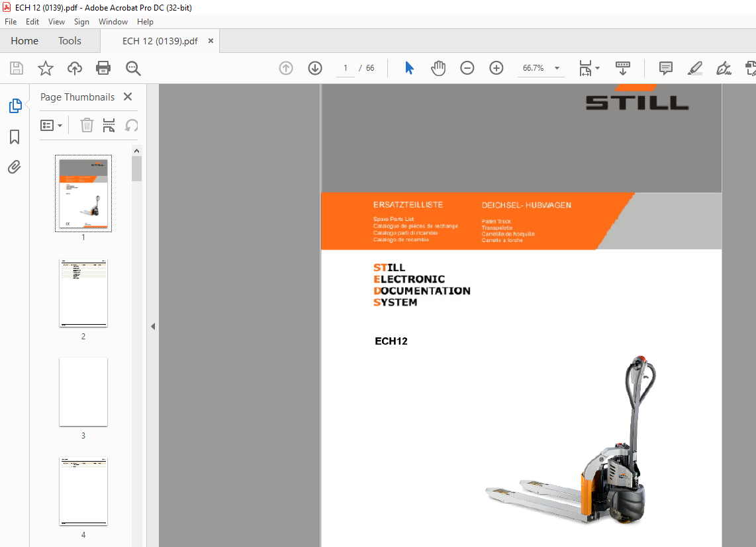Go to previous page arrow
This screenshot has height=547, width=756.
(286, 68)
